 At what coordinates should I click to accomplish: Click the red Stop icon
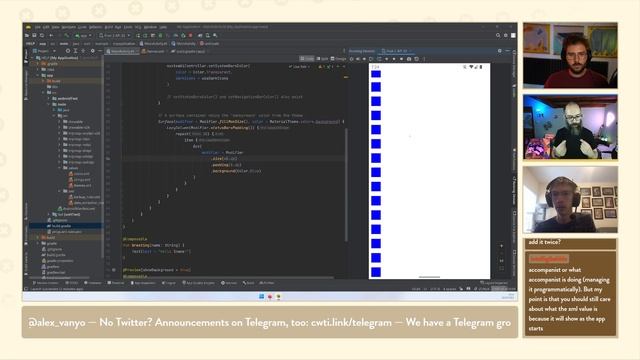(x=190, y=36)
